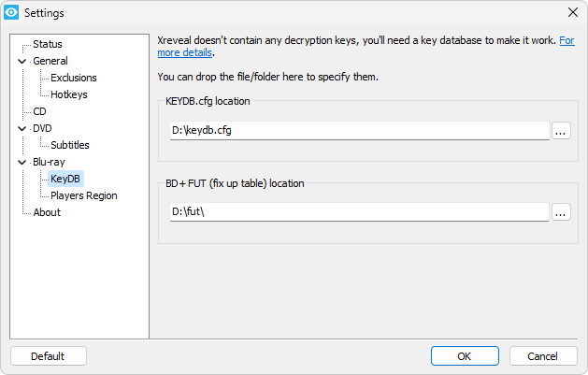Collapse the Blu-ray tree node
Screen dimensions: 588x375
(22, 163)
